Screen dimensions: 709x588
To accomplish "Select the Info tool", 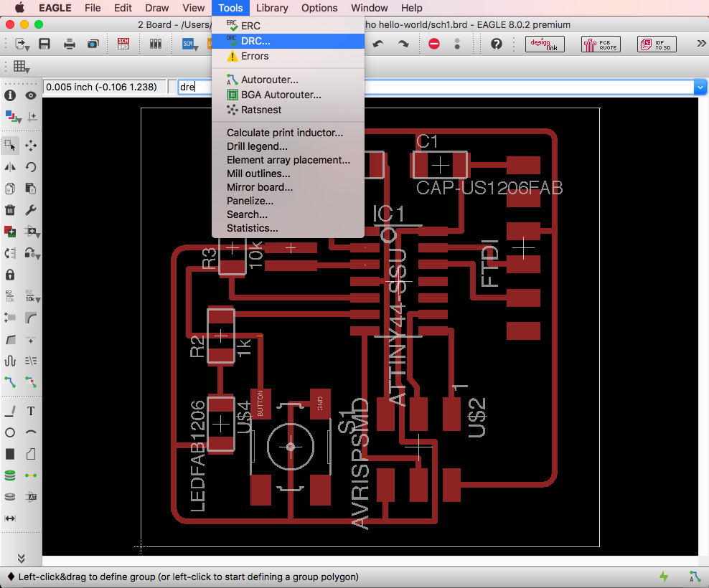I will pyautogui.click(x=10, y=95).
